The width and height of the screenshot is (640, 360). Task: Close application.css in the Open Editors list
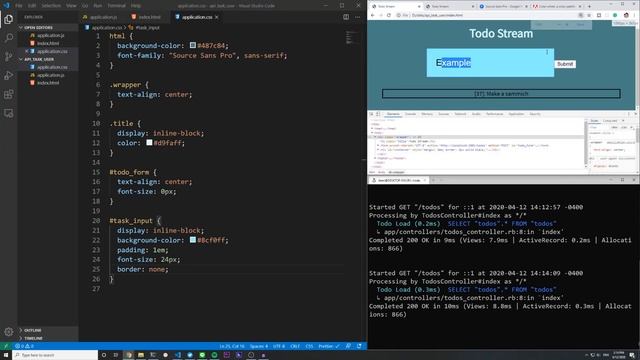[27, 51]
